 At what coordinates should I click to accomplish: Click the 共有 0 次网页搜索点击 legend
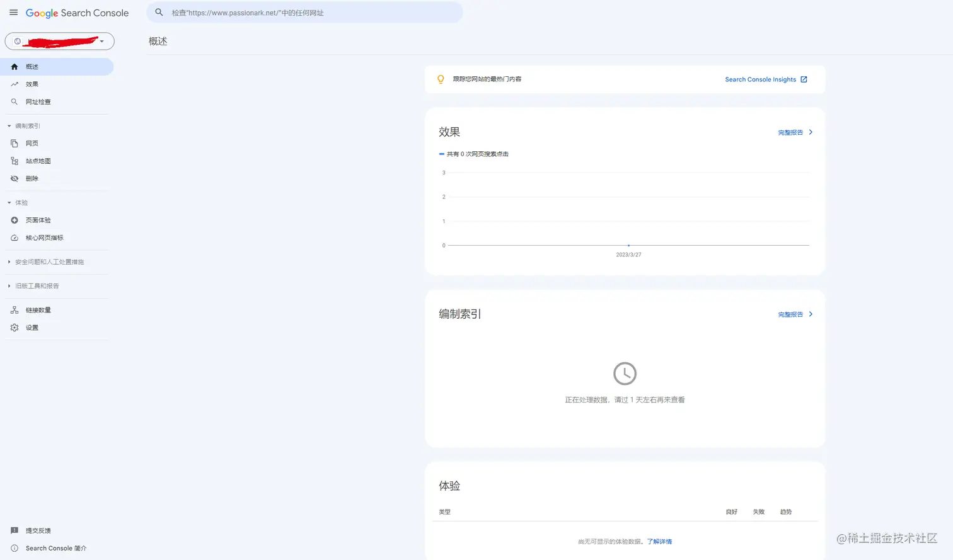coord(474,154)
